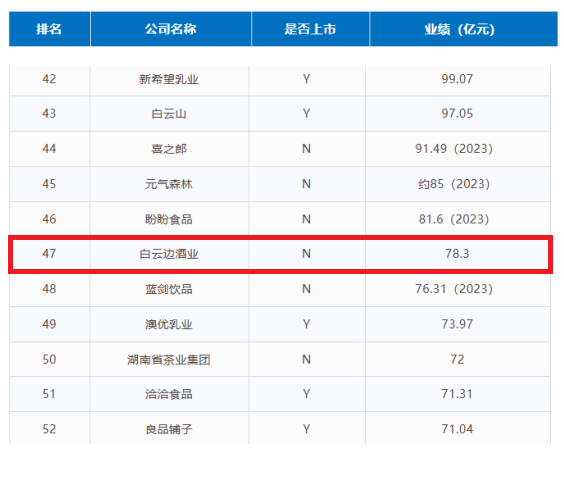This screenshot has height=491, width=564.
Task: Click the 蓝剑饮品 company name
Action: (169, 289)
